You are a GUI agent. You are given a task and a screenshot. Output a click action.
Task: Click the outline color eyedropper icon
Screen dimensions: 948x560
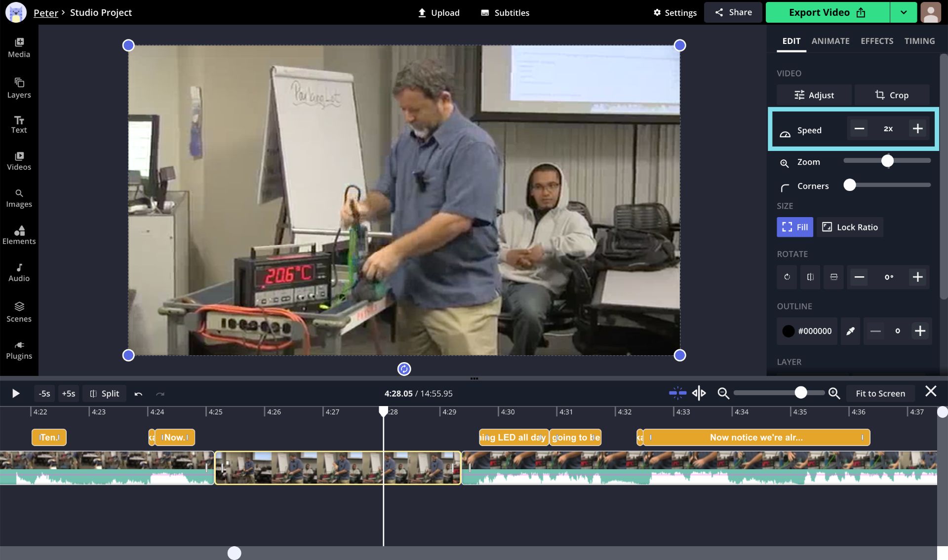click(x=850, y=331)
